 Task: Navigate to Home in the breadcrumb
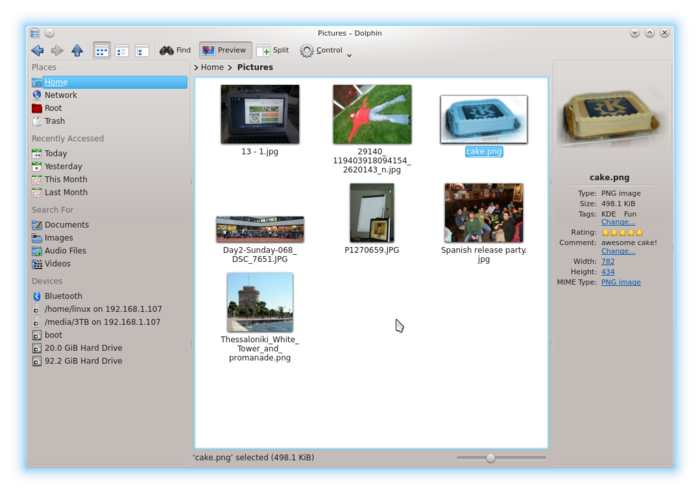click(212, 68)
